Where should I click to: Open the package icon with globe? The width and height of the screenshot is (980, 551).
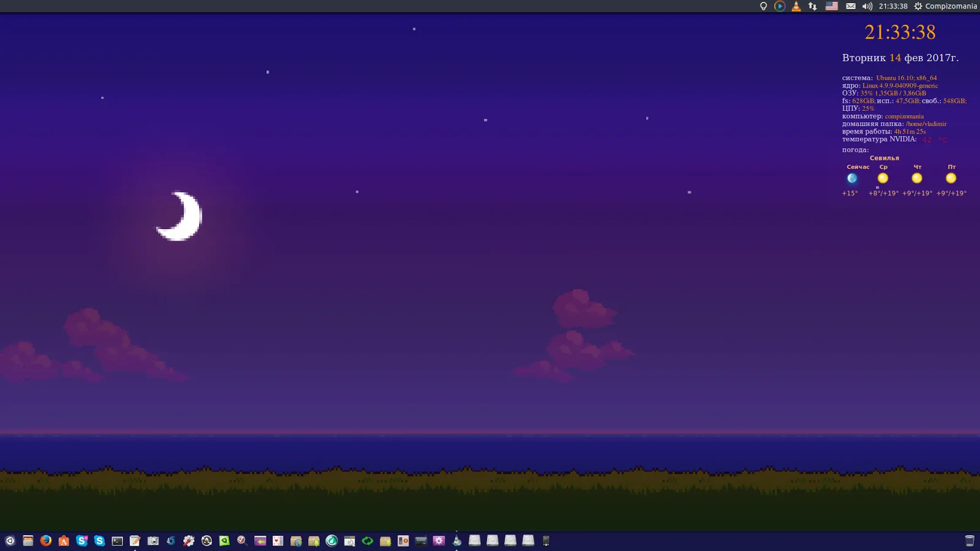296,541
